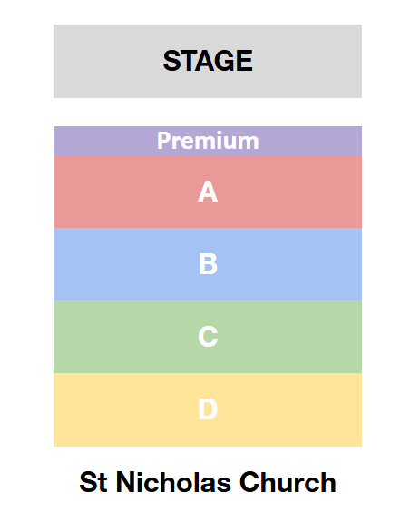Select the yellow section D seating band
420x512 pixels.
208,409
